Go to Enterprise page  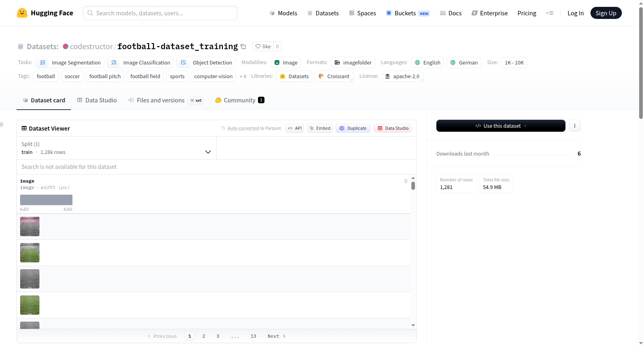489,13
